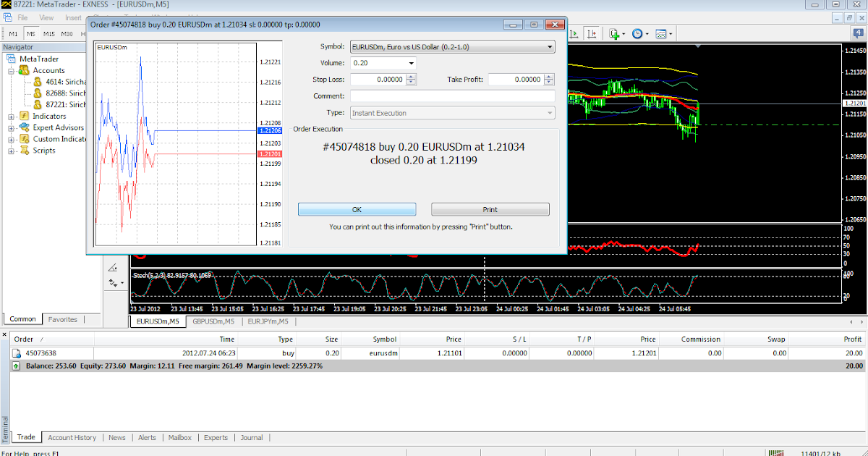Screen dimensions: 868x456
Task: Click the Scripts icon in Navigator
Action: point(25,151)
